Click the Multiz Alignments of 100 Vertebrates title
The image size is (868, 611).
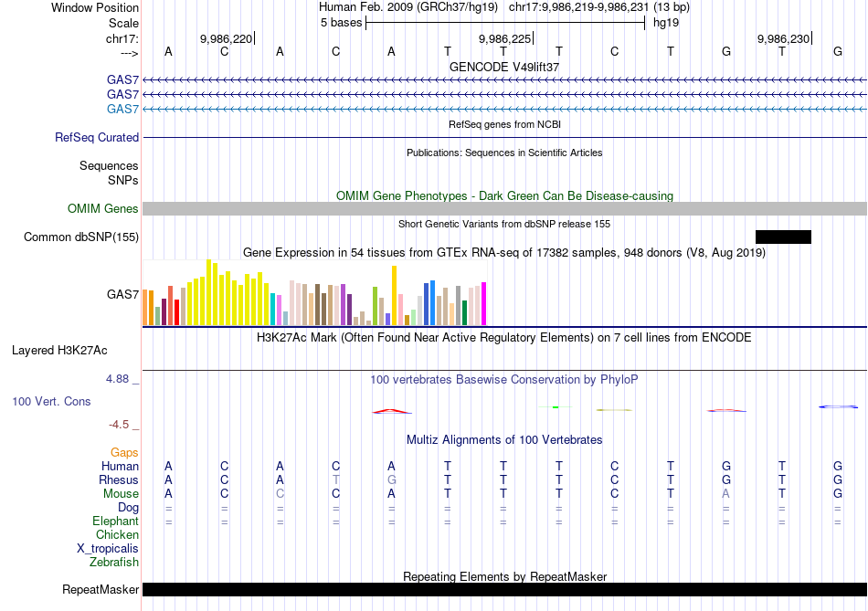click(504, 439)
